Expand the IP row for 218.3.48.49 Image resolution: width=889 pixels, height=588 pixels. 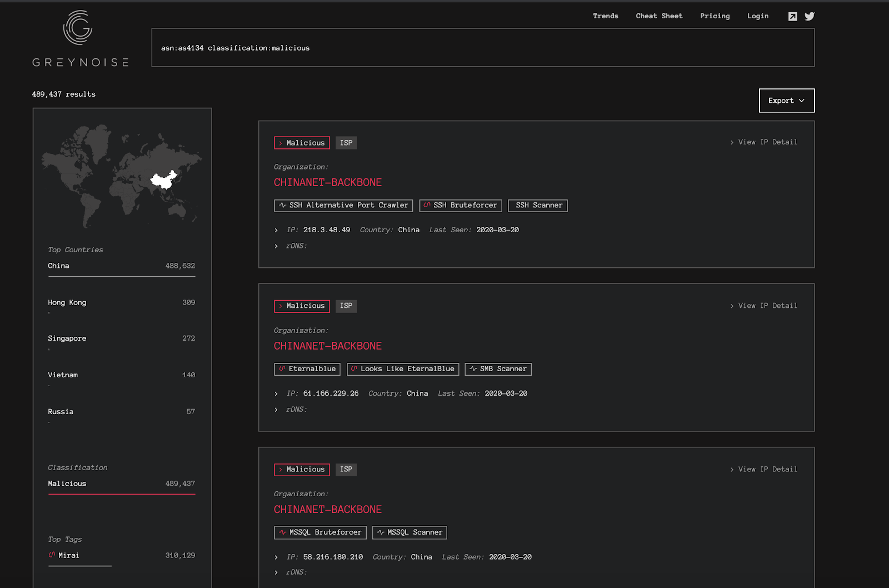pos(276,230)
